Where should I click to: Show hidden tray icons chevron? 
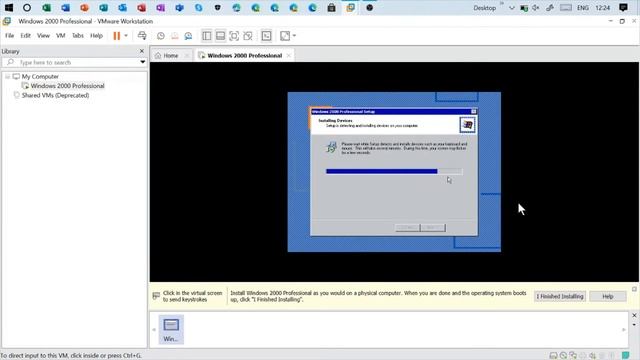tap(511, 8)
